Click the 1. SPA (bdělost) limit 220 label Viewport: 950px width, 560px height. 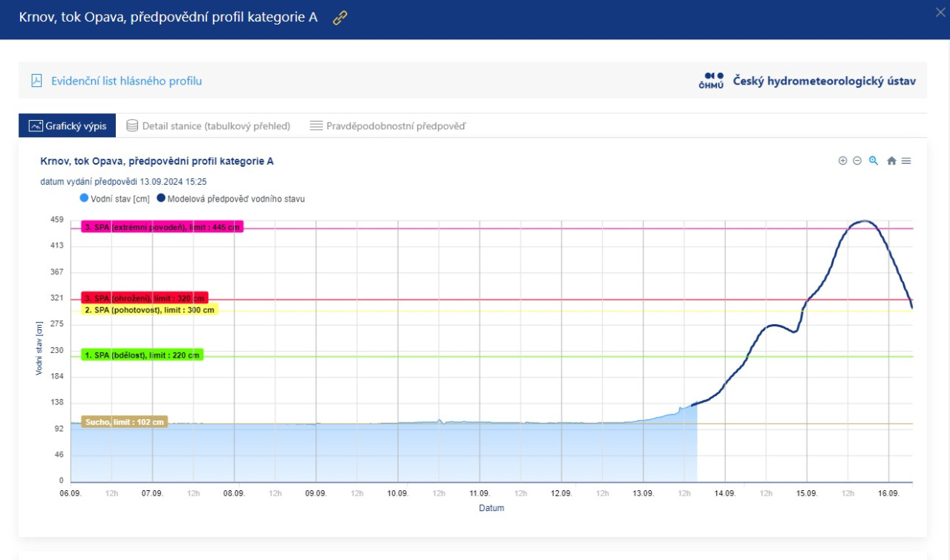[142, 355]
